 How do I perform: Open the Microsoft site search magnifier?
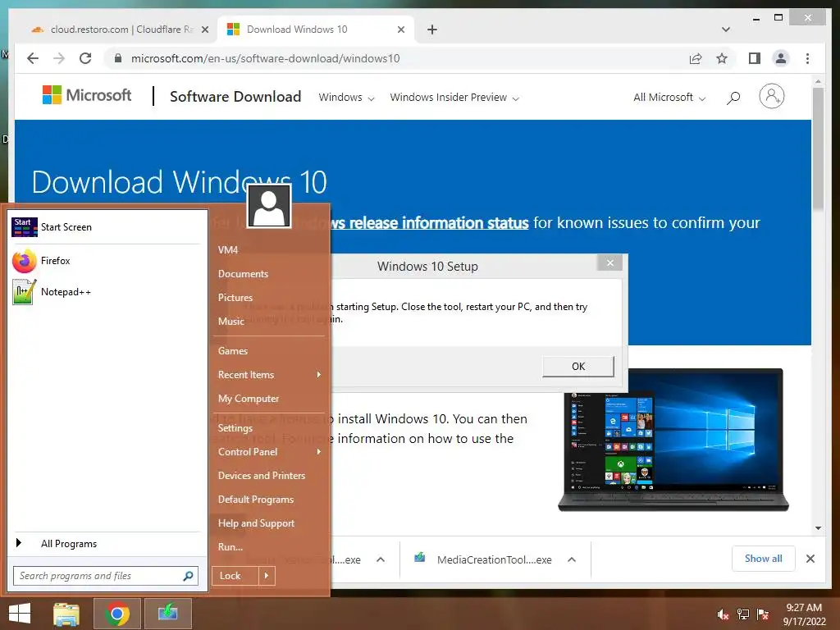coord(733,98)
